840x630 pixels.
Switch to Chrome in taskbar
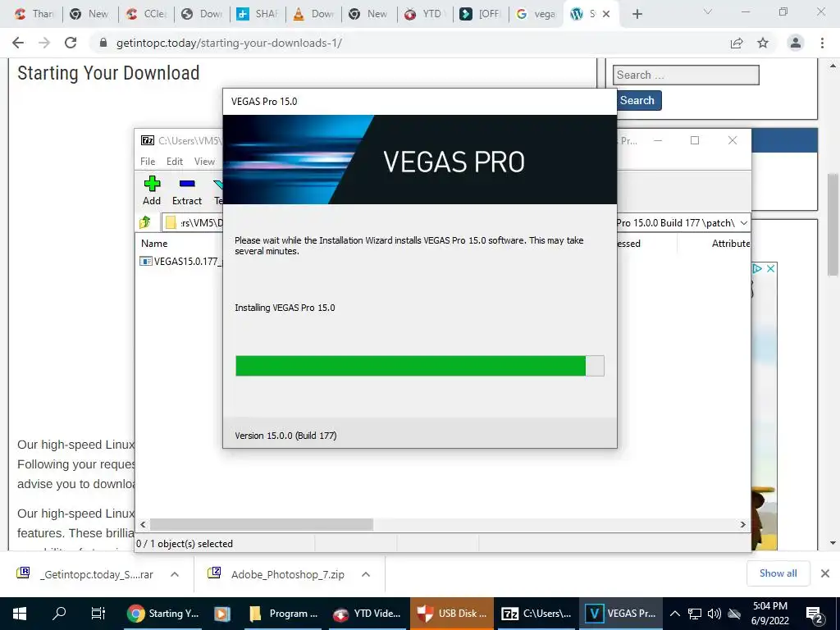[x=163, y=614]
